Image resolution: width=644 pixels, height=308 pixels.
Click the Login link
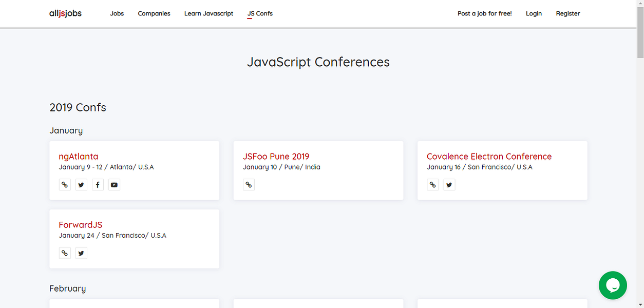tap(534, 13)
